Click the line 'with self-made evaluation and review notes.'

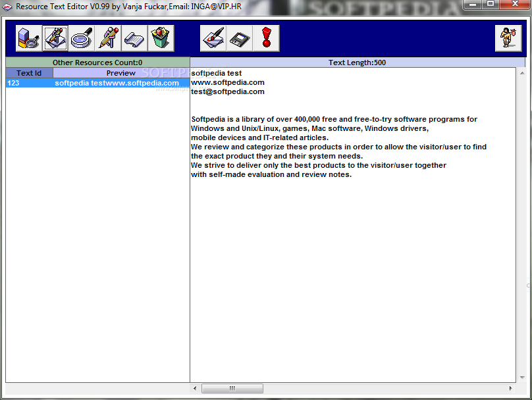271,174
